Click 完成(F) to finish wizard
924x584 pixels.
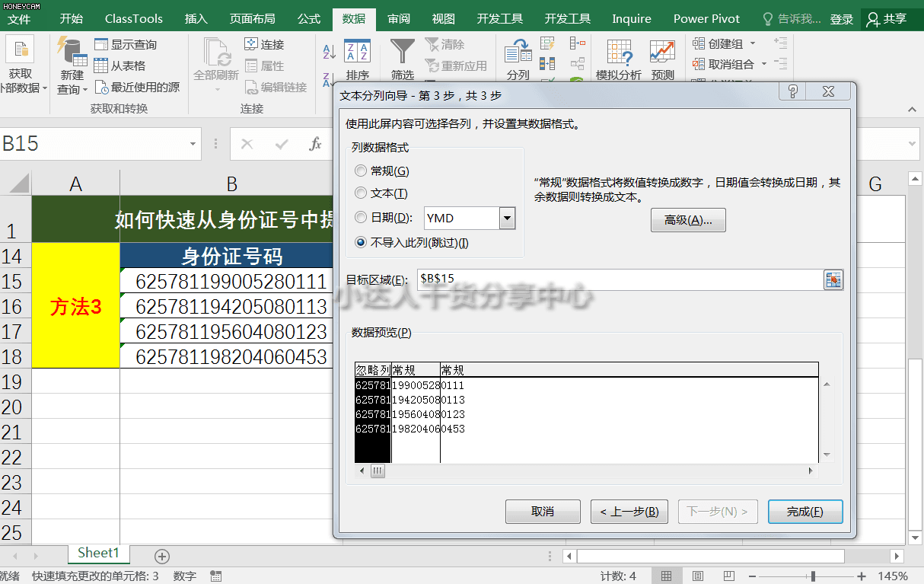click(x=805, y=512)
